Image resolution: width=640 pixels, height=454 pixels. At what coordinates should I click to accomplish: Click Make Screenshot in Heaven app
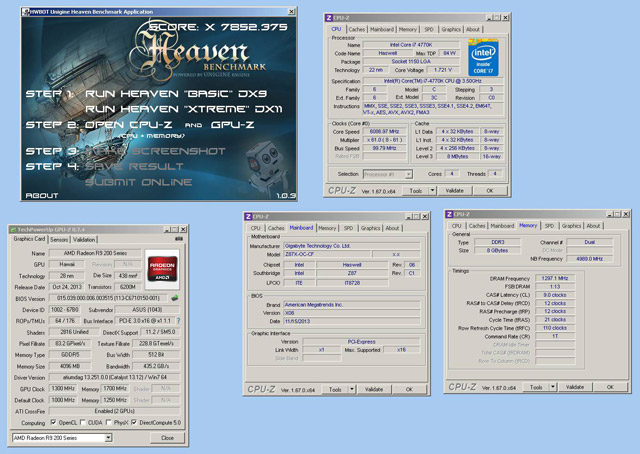coord(155,151)
